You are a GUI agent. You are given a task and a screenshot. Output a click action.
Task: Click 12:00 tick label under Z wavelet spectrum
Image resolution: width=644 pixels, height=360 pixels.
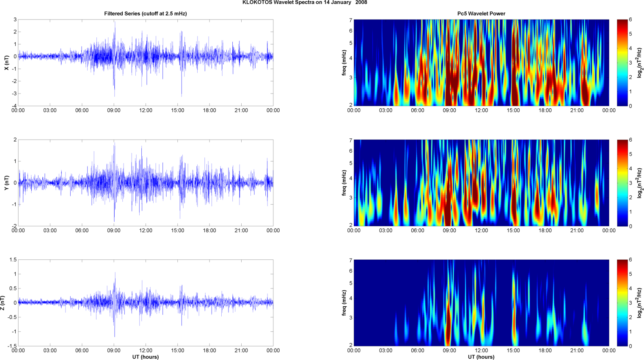click(482, 350)
